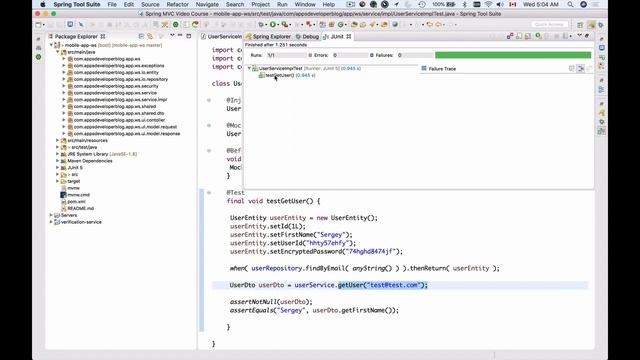Screen dimensions: 640x360
Task: Click the Scroll Lock icon in JUnit toolbar
Action: [528, 36]
